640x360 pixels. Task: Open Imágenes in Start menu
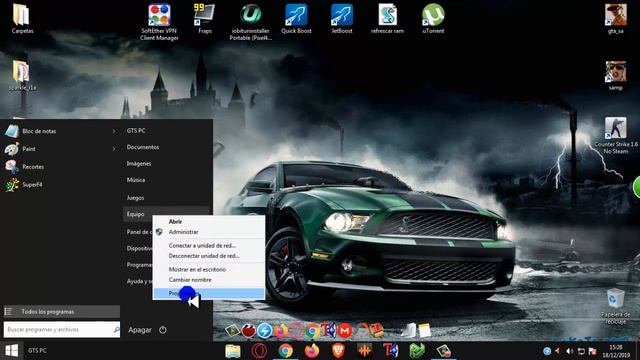[x=139, y=163]
